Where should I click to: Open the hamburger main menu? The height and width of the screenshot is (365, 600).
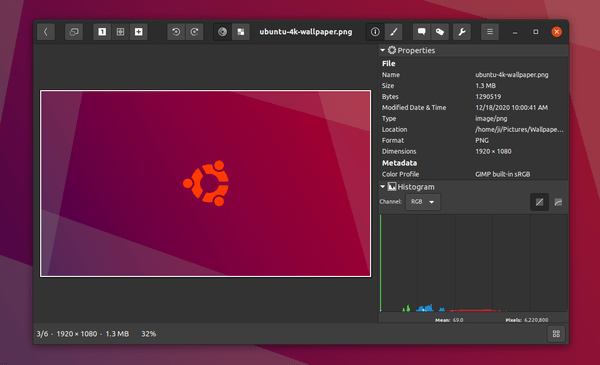pos(490,32)
